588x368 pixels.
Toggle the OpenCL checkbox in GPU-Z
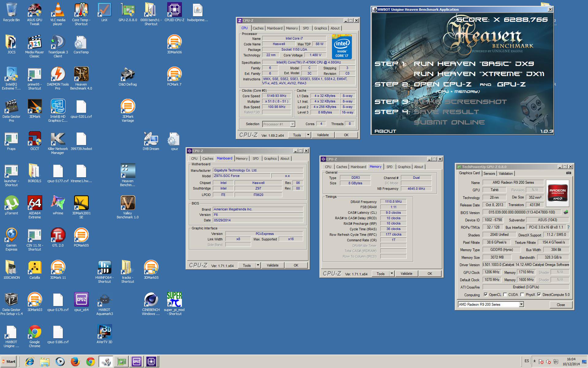point(485,294)
